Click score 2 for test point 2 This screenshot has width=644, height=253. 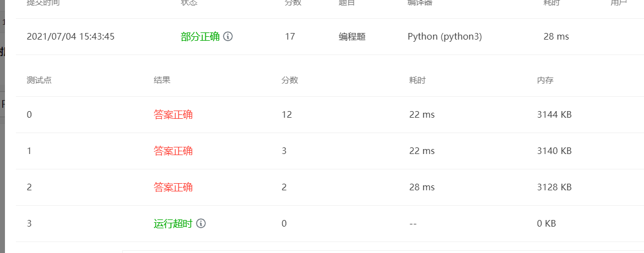[x=284, y=188]
